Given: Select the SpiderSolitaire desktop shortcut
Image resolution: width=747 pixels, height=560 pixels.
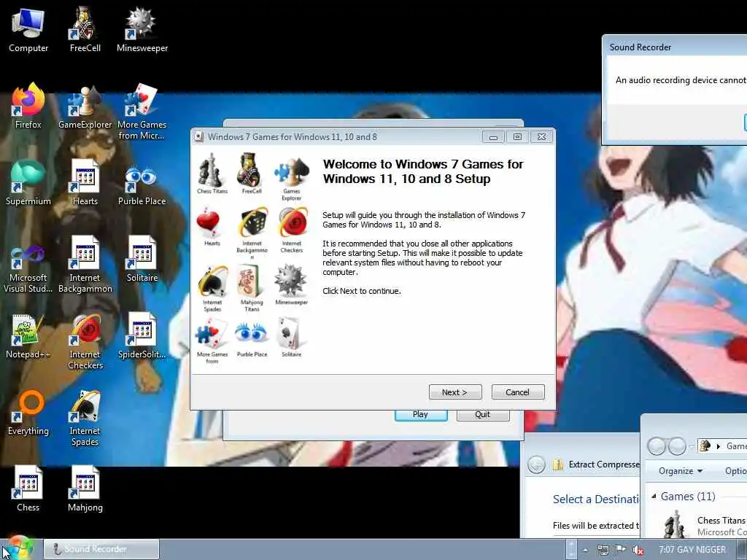Looking at the screenshot, I should (x=142, y=337).
